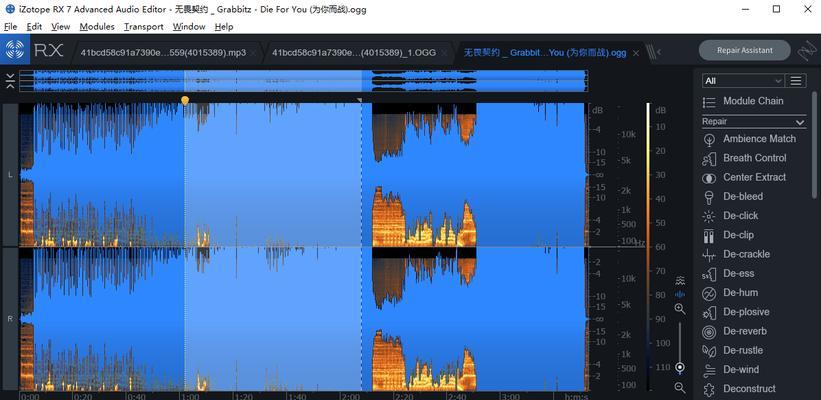Close the 559(4015389).mp3 tab

(x=253, y=53)
